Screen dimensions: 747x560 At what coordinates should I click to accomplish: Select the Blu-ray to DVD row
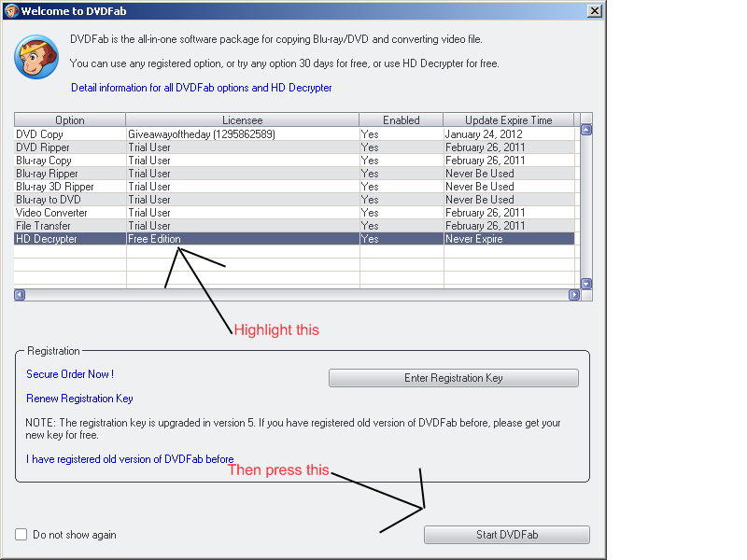click(x=294, y=200)
